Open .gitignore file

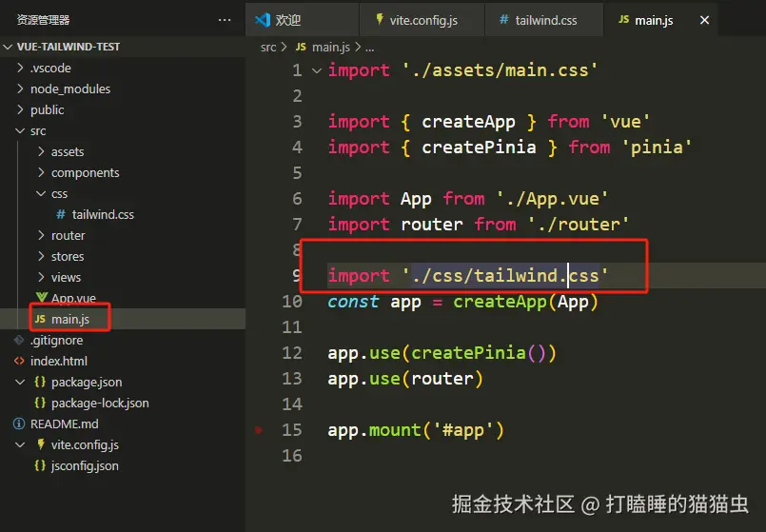click(x=57, y=340)
